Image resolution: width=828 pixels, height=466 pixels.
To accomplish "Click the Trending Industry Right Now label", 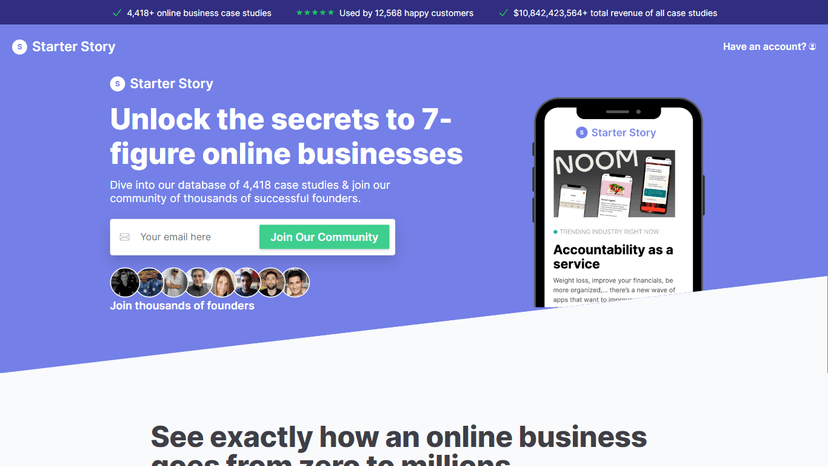I will 609,232.
